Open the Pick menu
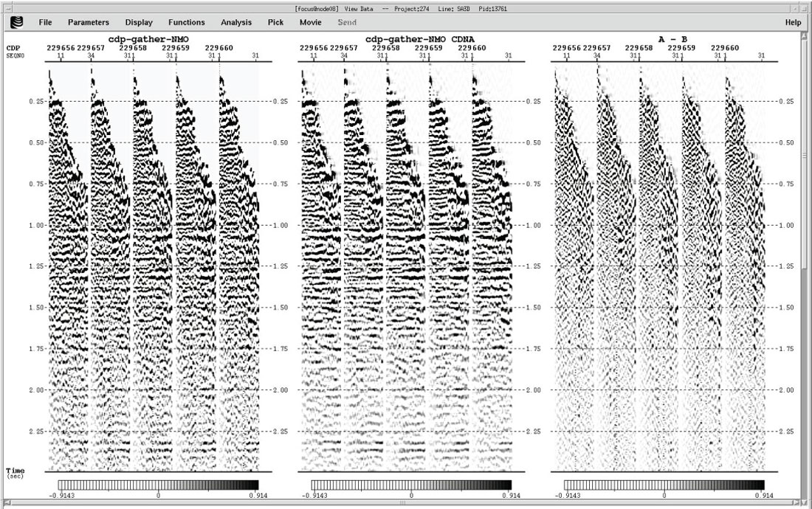Screen dimensions: 812x509 (x=275, y=22)
